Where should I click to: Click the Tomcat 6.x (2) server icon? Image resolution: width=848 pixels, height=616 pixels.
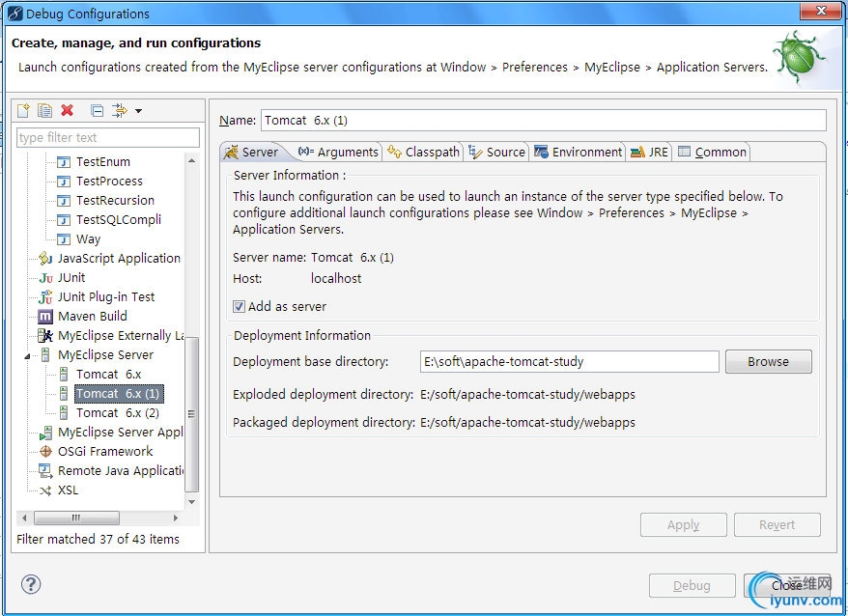64,413
